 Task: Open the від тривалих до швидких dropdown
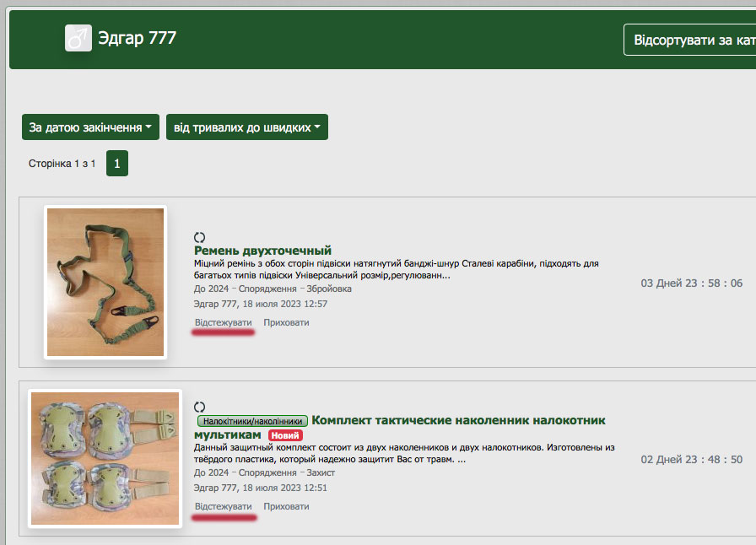click(x=247, y=127)
